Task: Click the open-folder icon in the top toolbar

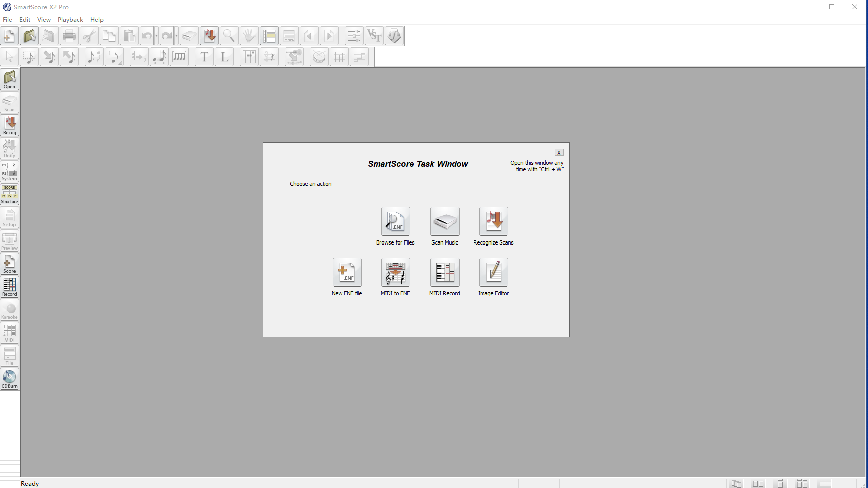Action: (29, 36)
